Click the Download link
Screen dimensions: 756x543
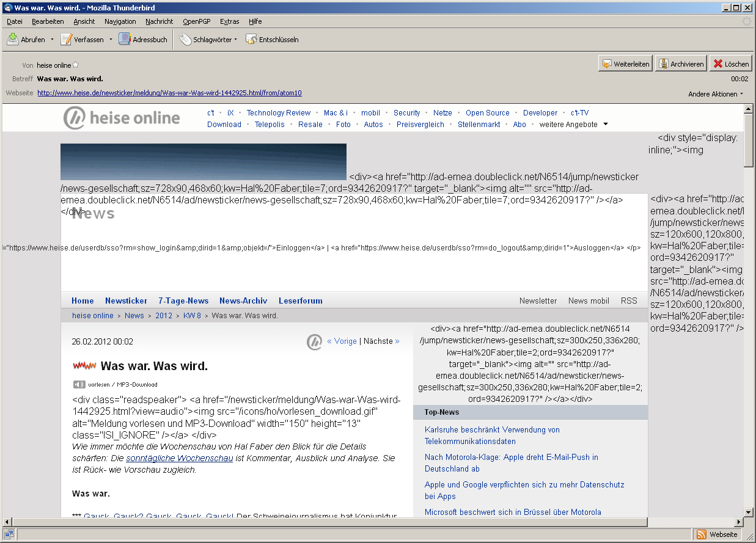[x=224, y=124]
